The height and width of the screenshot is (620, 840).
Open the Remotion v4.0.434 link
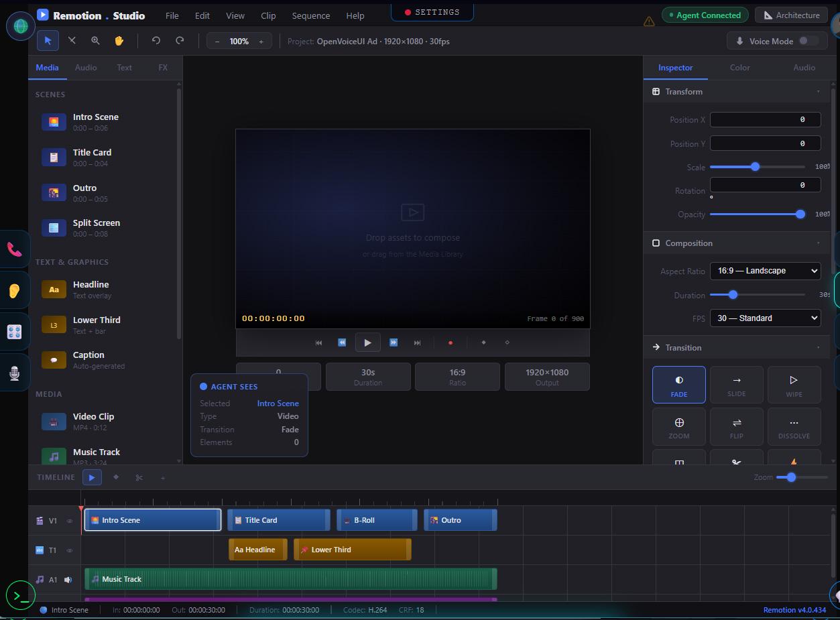[x=795, y=610]
